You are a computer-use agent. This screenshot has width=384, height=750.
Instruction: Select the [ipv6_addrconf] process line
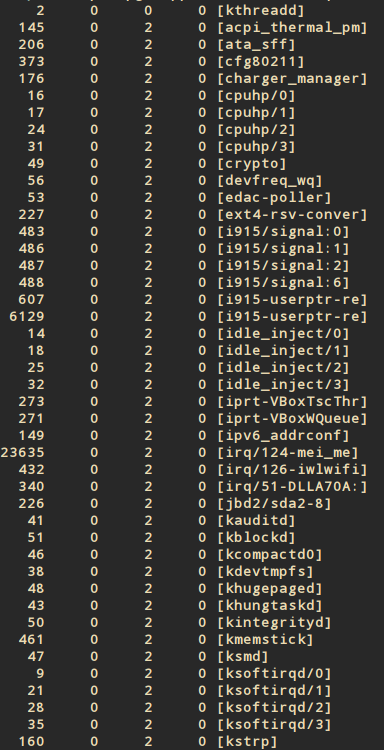click(x=192, y=436)
